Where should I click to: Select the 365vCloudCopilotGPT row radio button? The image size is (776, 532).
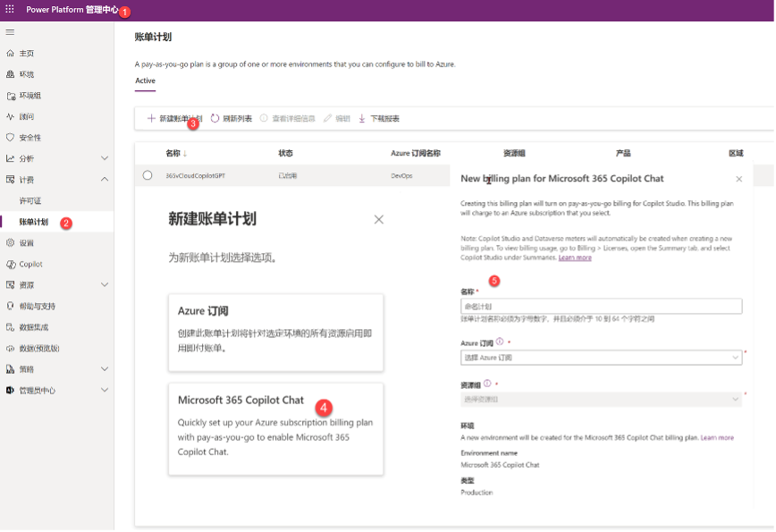coord(148,175)
